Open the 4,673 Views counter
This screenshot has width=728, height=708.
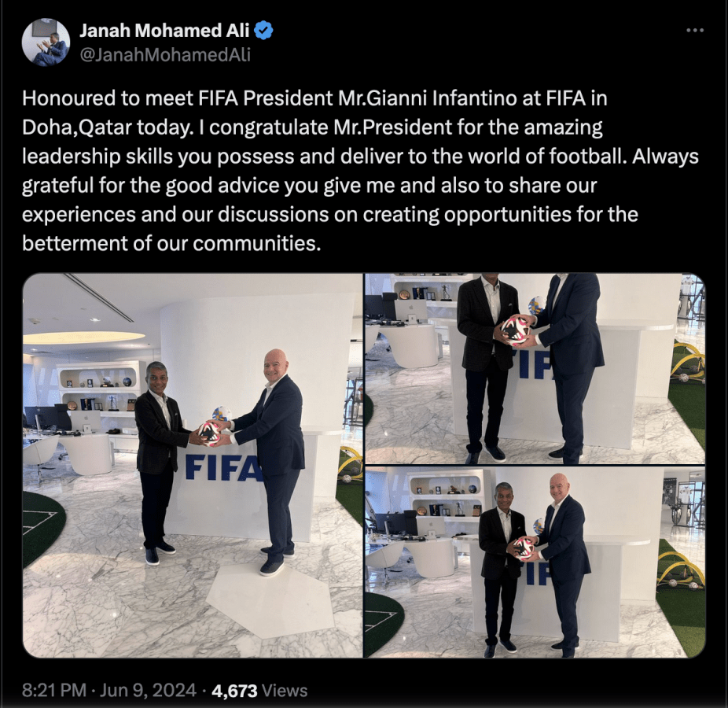tap(259, 691)
